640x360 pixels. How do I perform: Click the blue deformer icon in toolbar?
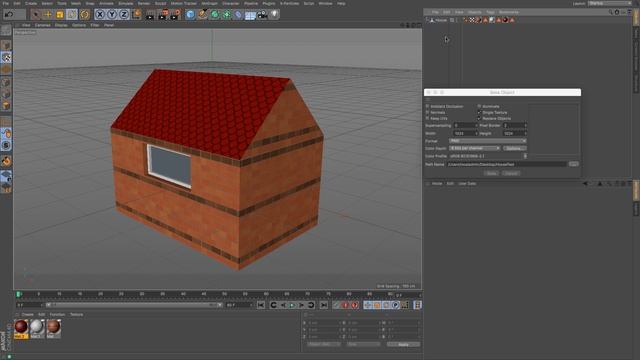[x=238, y=15]
